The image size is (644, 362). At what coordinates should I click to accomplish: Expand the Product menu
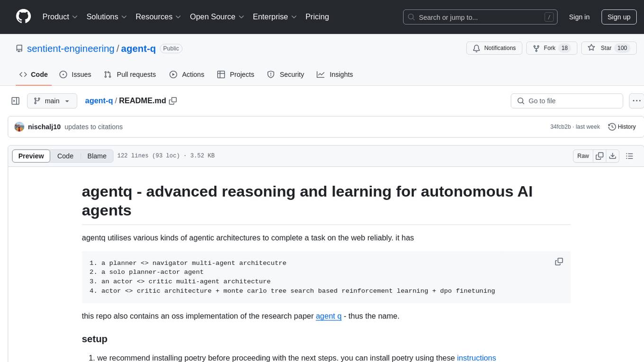(60, 17)
